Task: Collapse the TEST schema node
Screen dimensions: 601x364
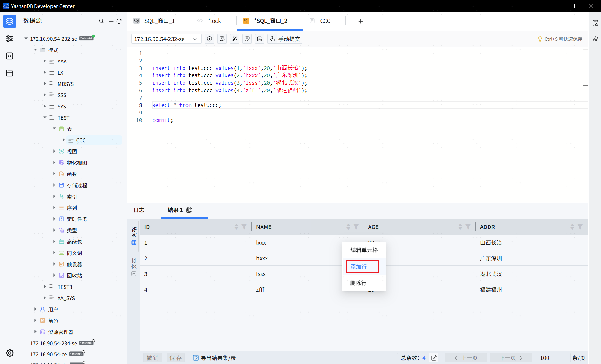Action: pos(45,117)
